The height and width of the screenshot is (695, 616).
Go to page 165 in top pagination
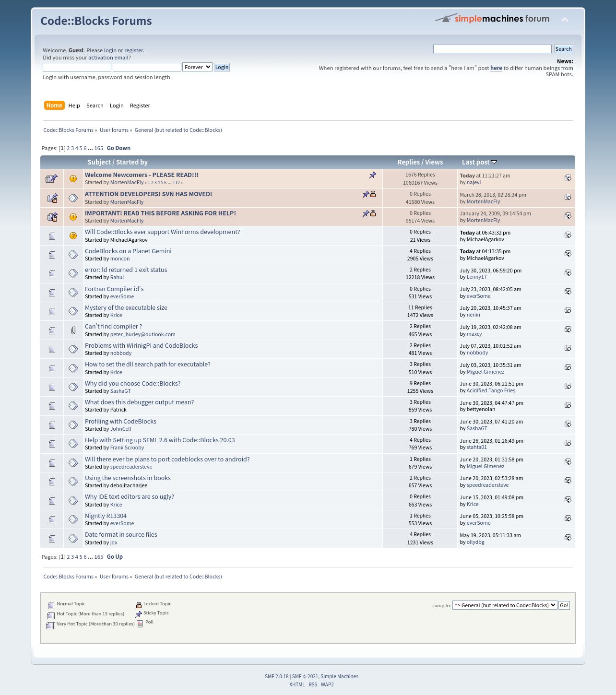(99, 148)
